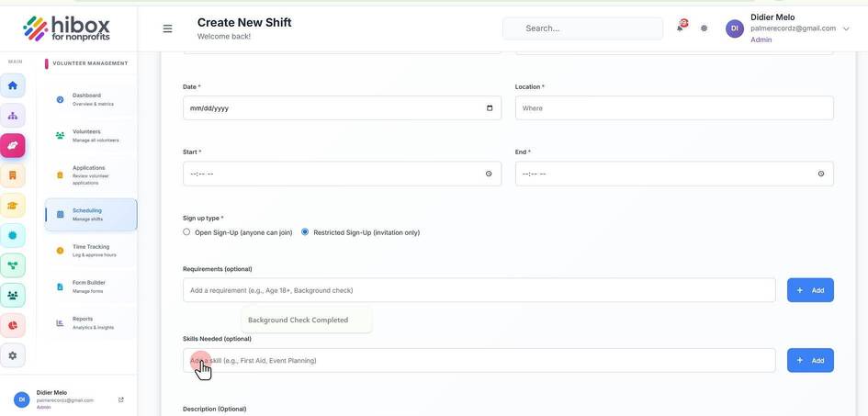Select Open Sign-Up radio option
Image resolution: width=868 pixels, height=416 pixels.
click(186, 232)
